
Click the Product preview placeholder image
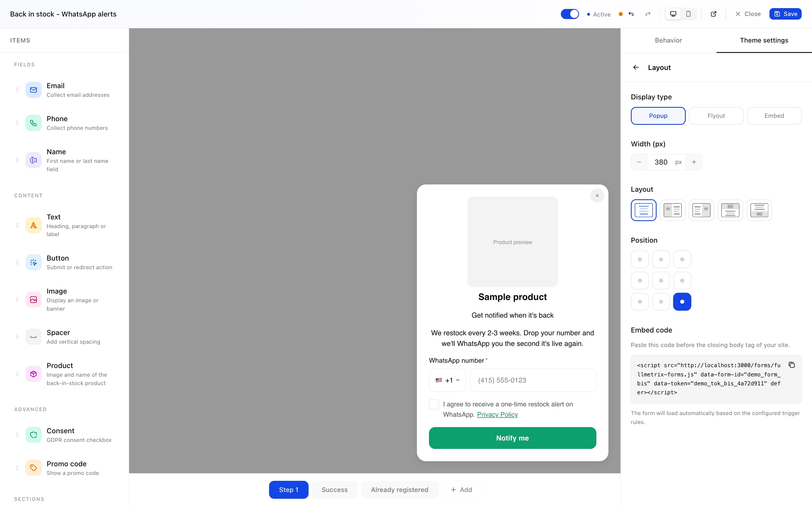click(x=512, y=242)
